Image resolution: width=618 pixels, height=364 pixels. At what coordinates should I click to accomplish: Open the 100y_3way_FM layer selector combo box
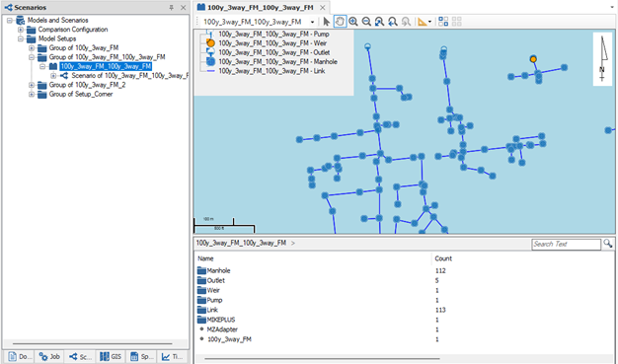pos(259,22)
